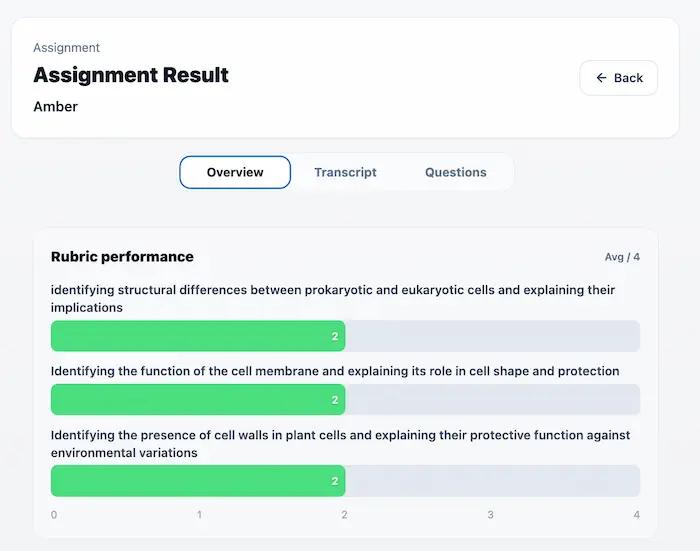This screenshot has height=551, width=700.
Task: Click the Rubric performance title
Action: pyautogui.click(x=122, y=257)
